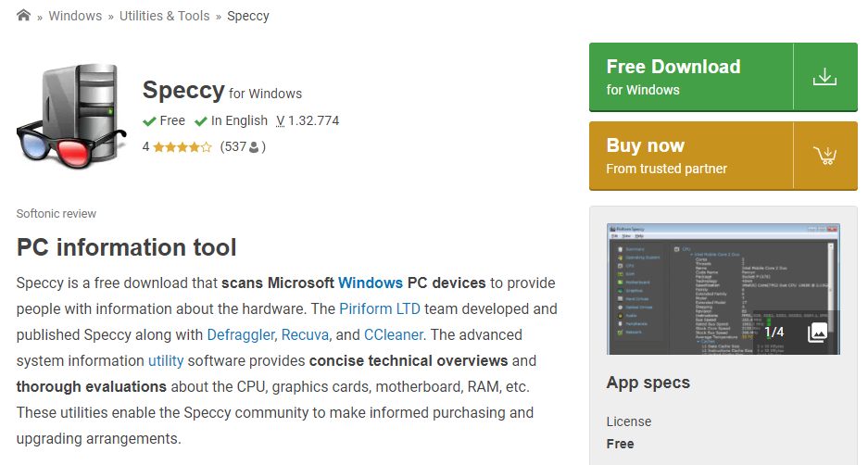
Task: Open the CCleaner link
Action: [394, 334]
